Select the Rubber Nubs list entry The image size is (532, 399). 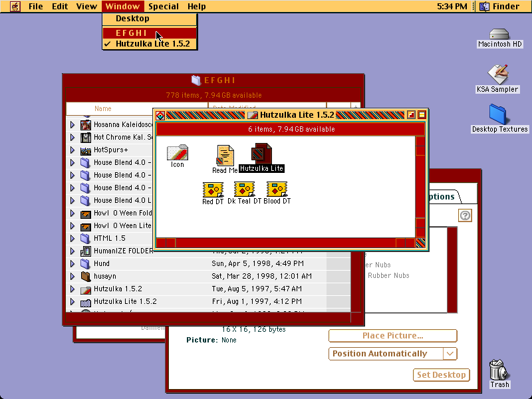(388, 275)
